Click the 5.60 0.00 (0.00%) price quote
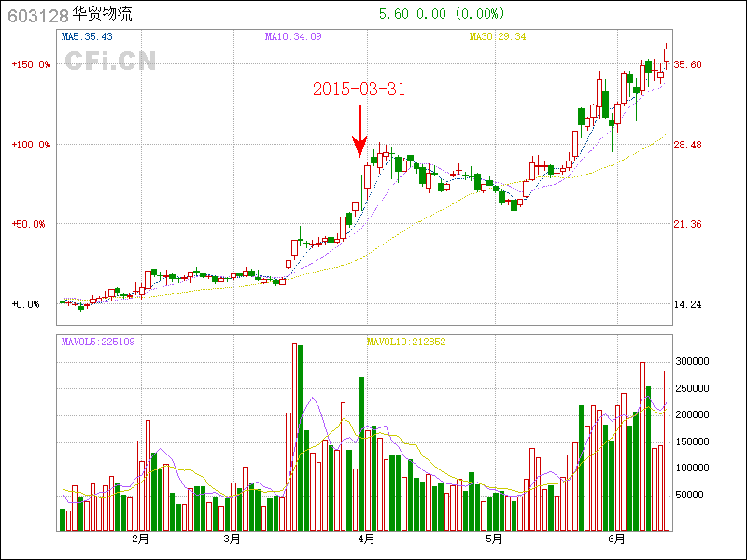 click(x=442, y=14)
